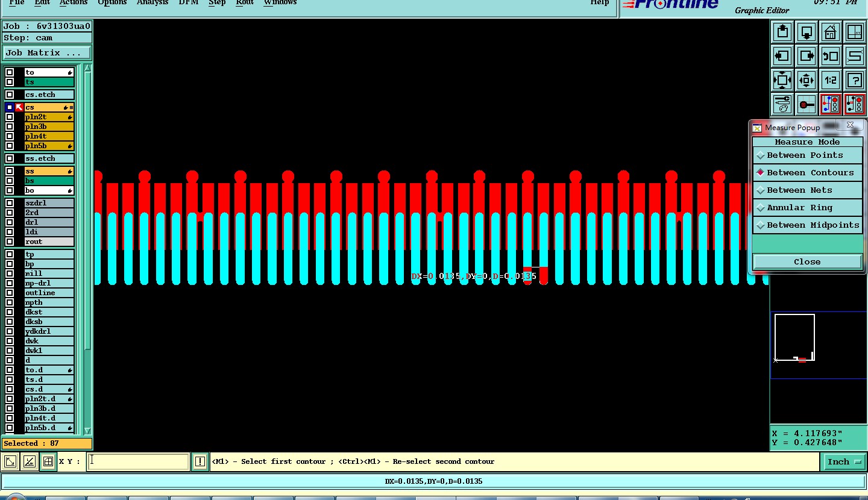This screenshot has width=868, height=500.
Task: Click the home view house icon
Action: pyautogui.click(x=831, y=32)
